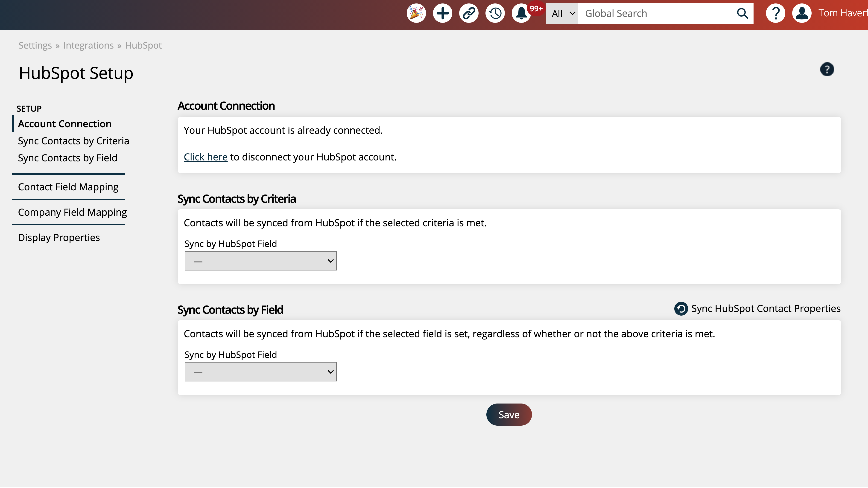
Task: Open the All search scope dropdown
Action: 562,13
